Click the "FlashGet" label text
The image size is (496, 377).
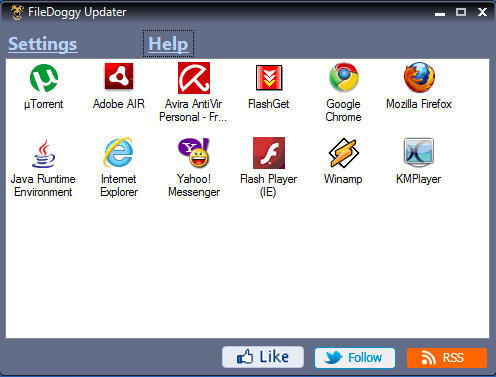point(268,104)
